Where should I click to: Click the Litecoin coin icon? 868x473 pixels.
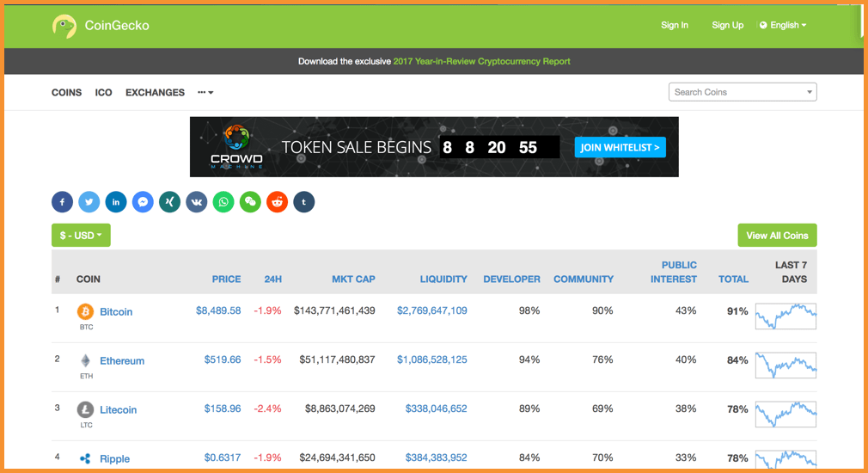tap(85, 410)
